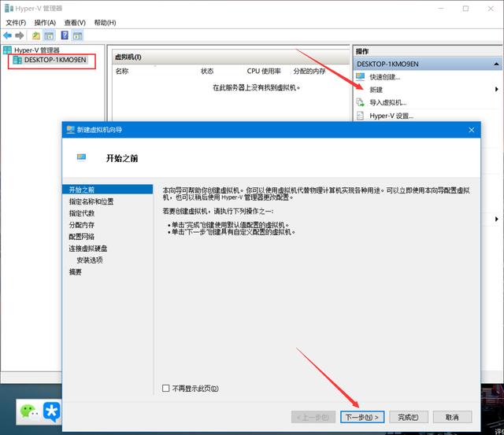This screenshot has width=504, height=435.
Task: Close the 新建虚拟机向导 dialog
Action: [472, 130]
